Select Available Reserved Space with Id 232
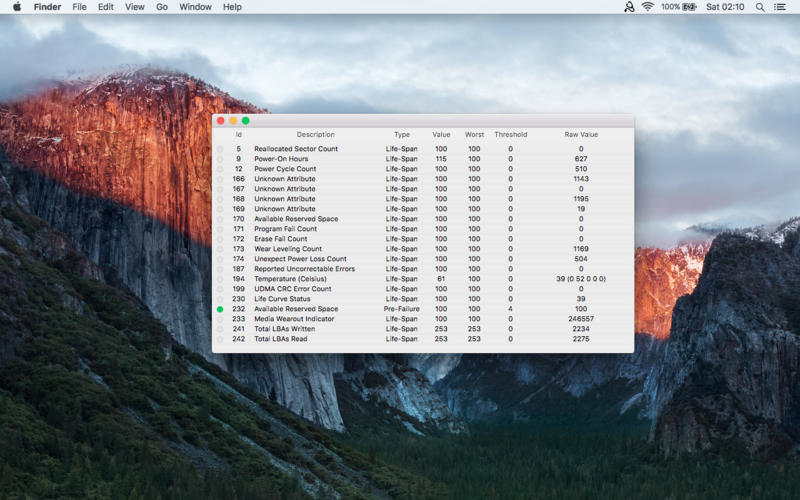This screenshot has width=800, height=500. pyautogui.click(x=423, y=309)
